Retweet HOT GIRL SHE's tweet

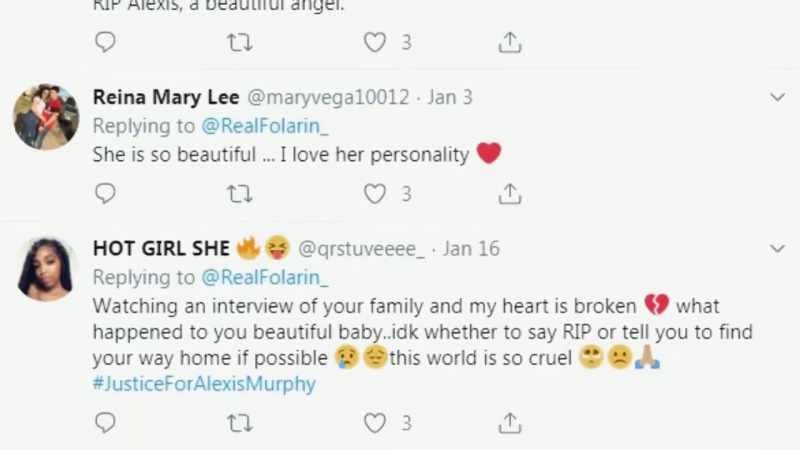tap(239, 423)
